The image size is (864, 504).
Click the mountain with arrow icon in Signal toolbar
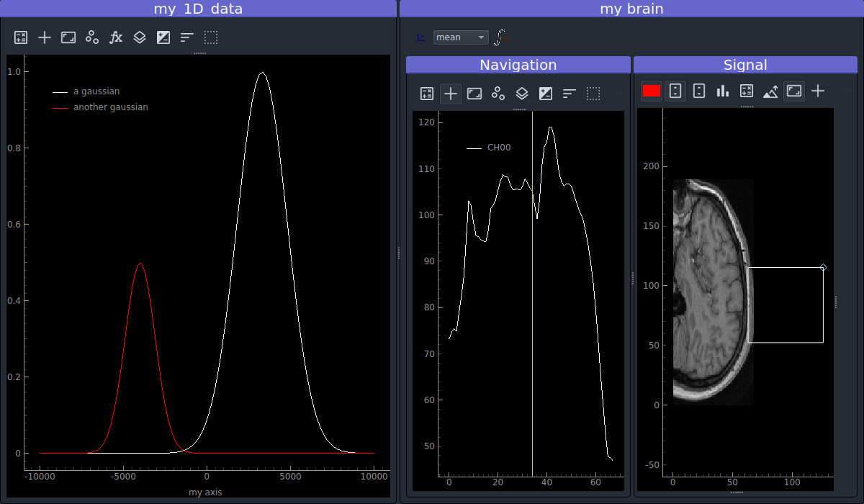click(x=770, y=91)
